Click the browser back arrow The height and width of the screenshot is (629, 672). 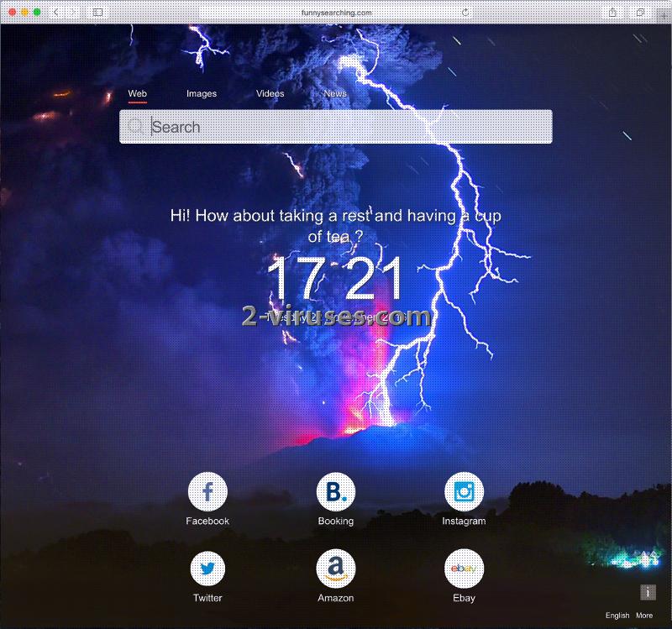pyautogui.click(x=56, y=13)
